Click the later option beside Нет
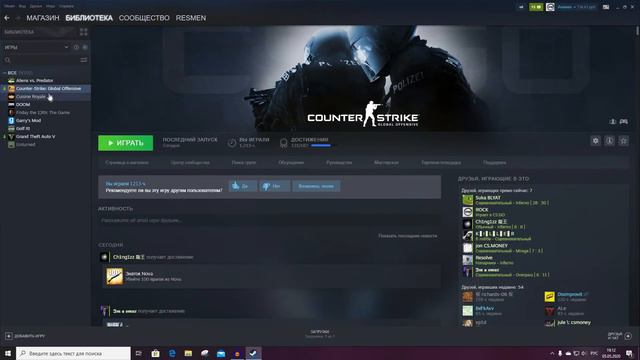The image size is (640, 360). pyautogui.click(x=316, y=186)
